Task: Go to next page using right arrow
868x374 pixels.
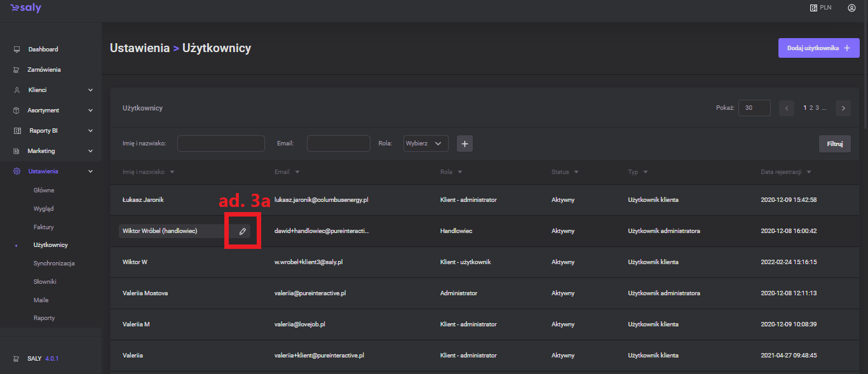Action: [x=843, y=108]
